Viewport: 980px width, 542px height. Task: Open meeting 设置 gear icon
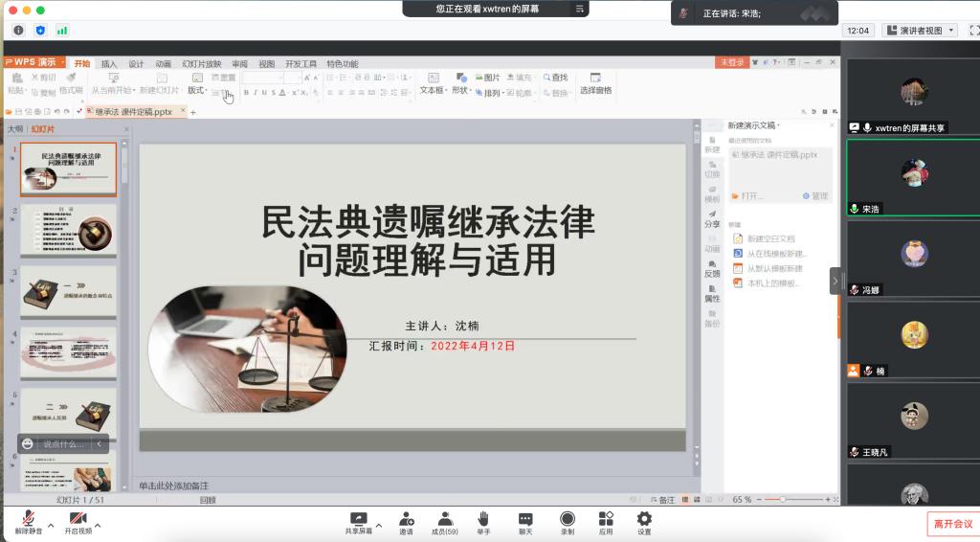644,520
